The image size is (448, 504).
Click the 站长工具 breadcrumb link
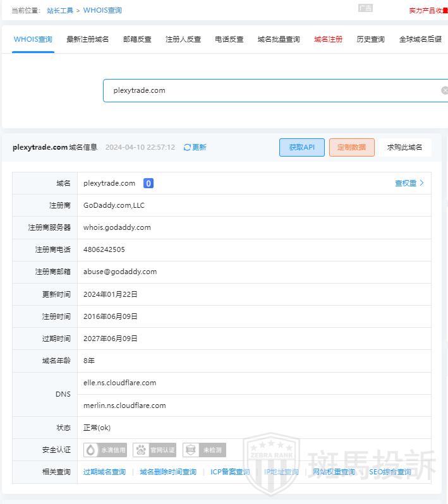click(60, 11)
